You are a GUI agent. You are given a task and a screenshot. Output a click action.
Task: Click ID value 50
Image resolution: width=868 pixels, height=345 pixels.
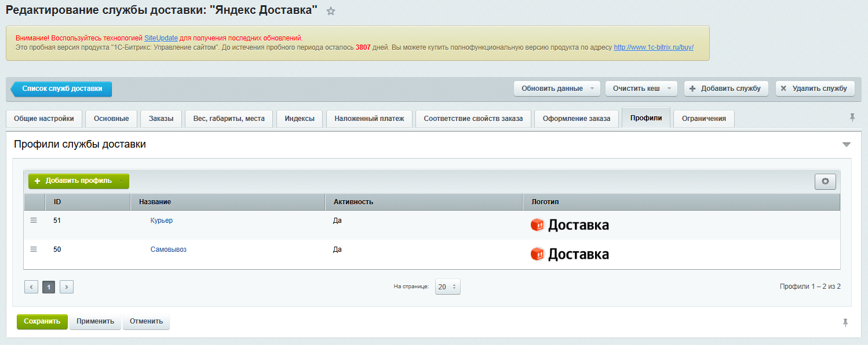click(57, 249)
